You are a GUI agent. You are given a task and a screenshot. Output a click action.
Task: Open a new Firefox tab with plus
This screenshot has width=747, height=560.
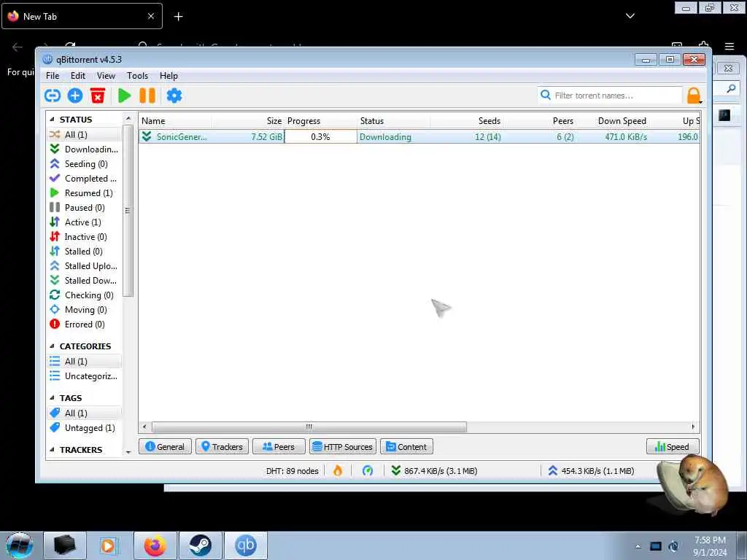(178, 17)
